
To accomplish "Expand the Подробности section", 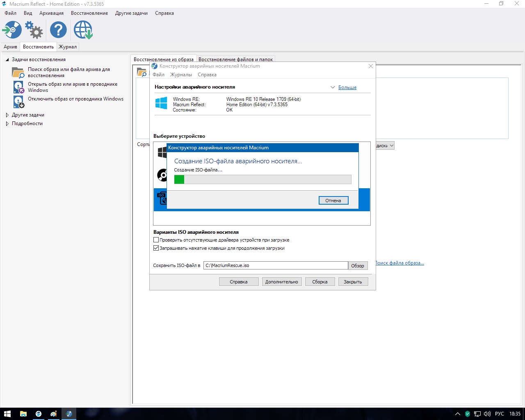I will coord(7,123).
